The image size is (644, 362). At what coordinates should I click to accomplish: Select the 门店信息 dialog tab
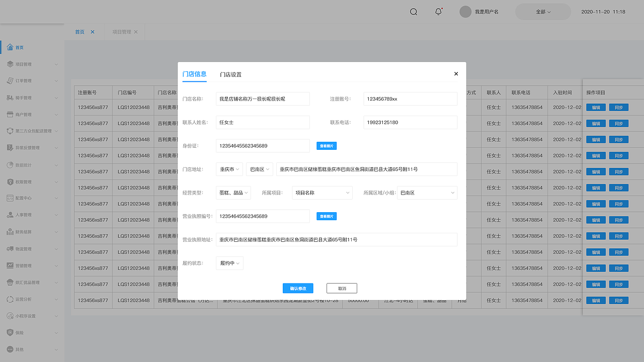pyautogui.click(x=194, y=74)
